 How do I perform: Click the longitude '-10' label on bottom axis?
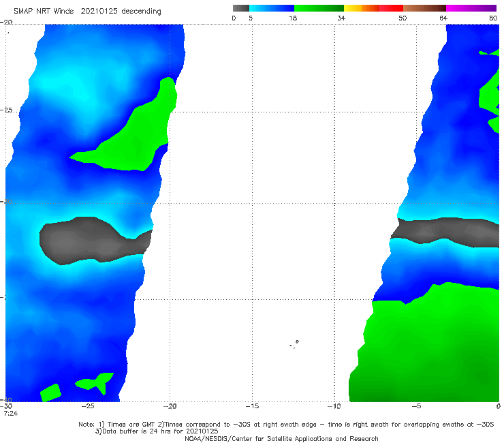334,406
